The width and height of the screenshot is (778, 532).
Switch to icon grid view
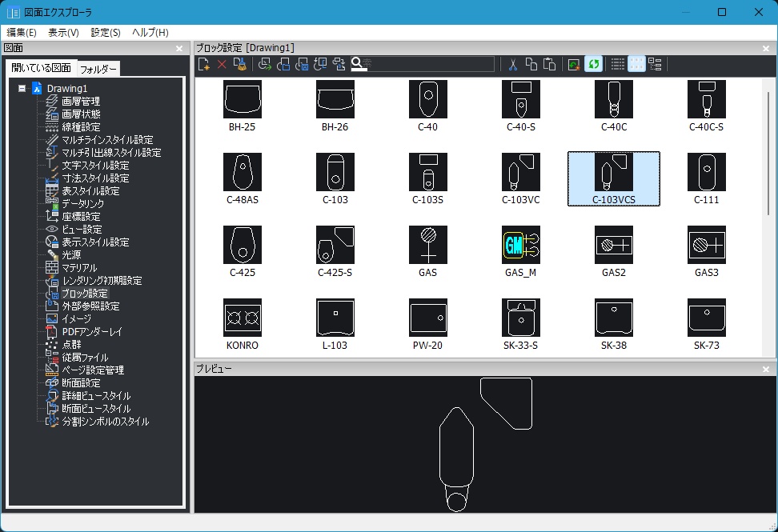pyautogui.click(x=636, y=64)
